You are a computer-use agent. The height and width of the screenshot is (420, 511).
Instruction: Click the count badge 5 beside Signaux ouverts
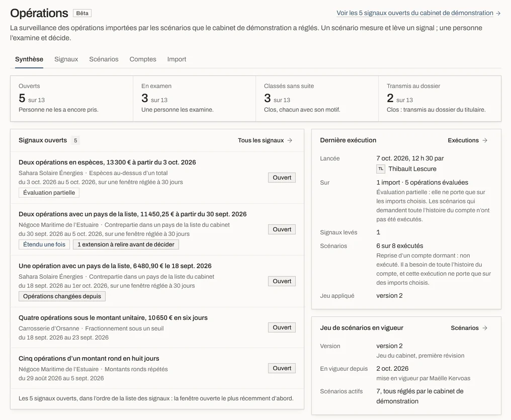click(x=75, y=140)
